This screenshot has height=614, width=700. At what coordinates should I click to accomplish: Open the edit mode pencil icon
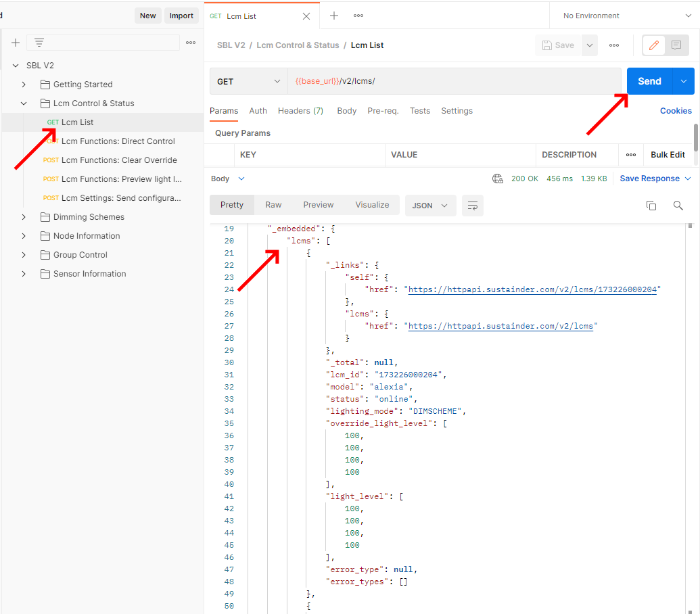point(653,45)
